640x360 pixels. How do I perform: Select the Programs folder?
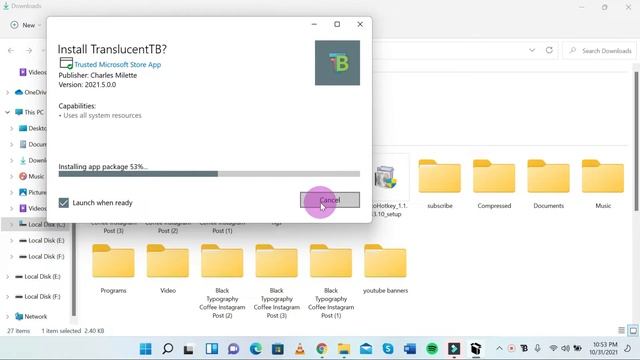pos(113,269)
